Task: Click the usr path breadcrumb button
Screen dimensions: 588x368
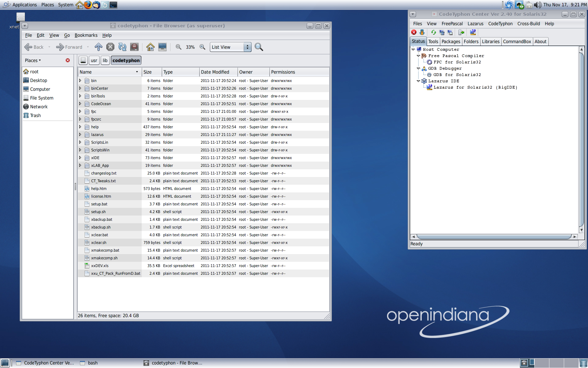Action: click(x=94, y=60)
